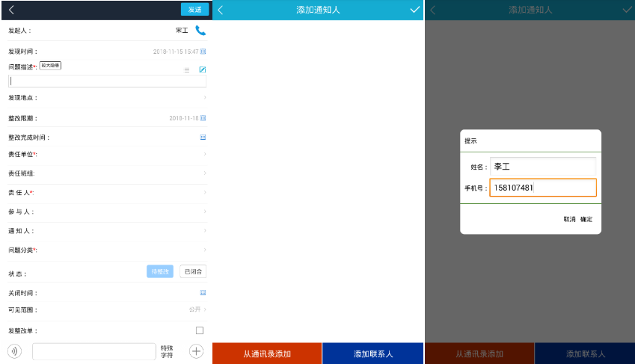Go back from the issue form screen
The height and width of the screenshot is (364, 635).
[11, 10]
